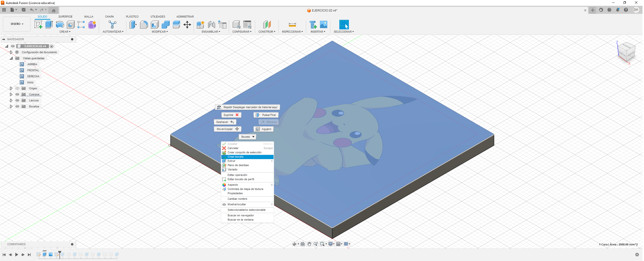
Task: Click the Mover/copiar button in marking menu
Action: (227, 129)
